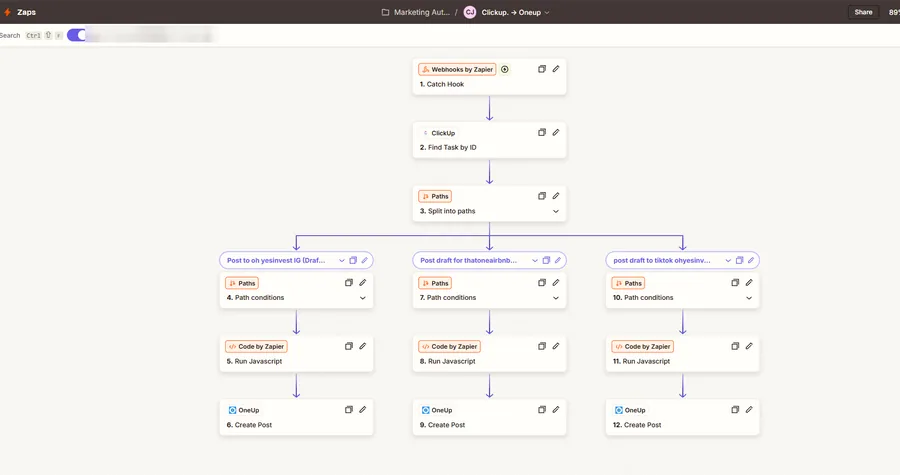Image resolution: width=900 pixels, height=475 pixels.
Task: Edit step 5 Run Javascript
Action: (x=363, y=346)
